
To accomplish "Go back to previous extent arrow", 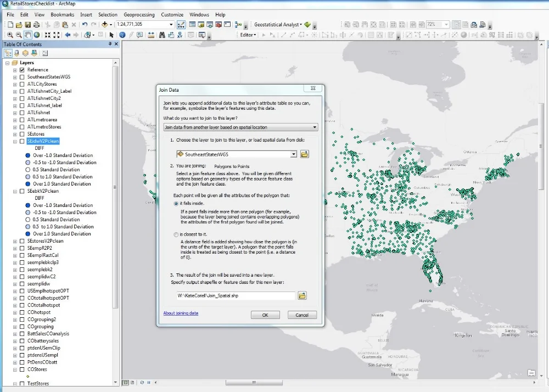I will (x=68, y=35).
